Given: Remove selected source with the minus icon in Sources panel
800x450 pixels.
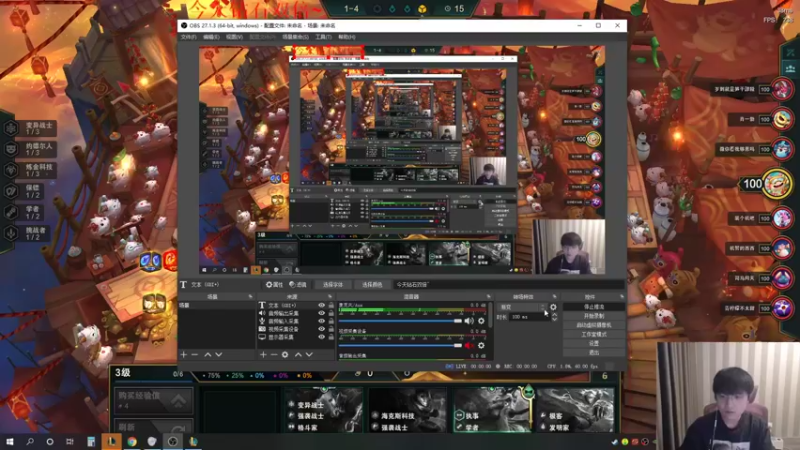Looking at the screenshot, I should click(x=274, y=355).
